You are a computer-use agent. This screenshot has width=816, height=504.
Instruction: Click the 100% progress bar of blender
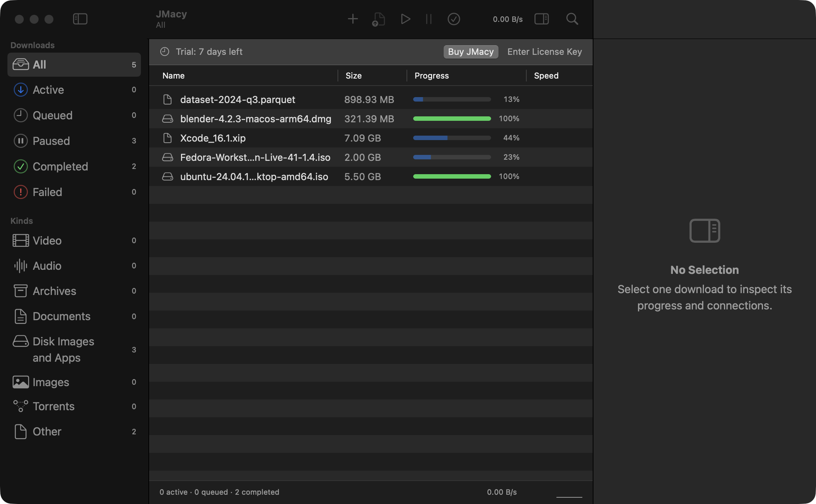click(x=452, y=119)
